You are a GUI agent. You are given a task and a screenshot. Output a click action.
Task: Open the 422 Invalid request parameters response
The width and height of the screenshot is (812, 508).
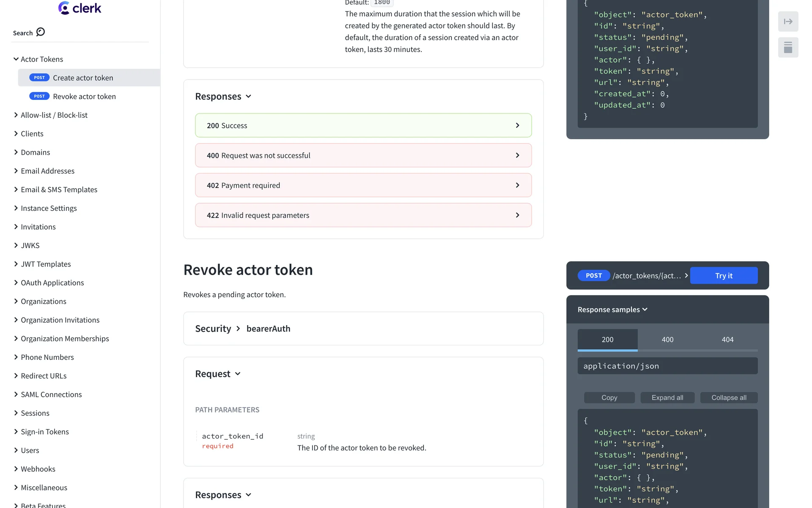(x=363, y=215)
